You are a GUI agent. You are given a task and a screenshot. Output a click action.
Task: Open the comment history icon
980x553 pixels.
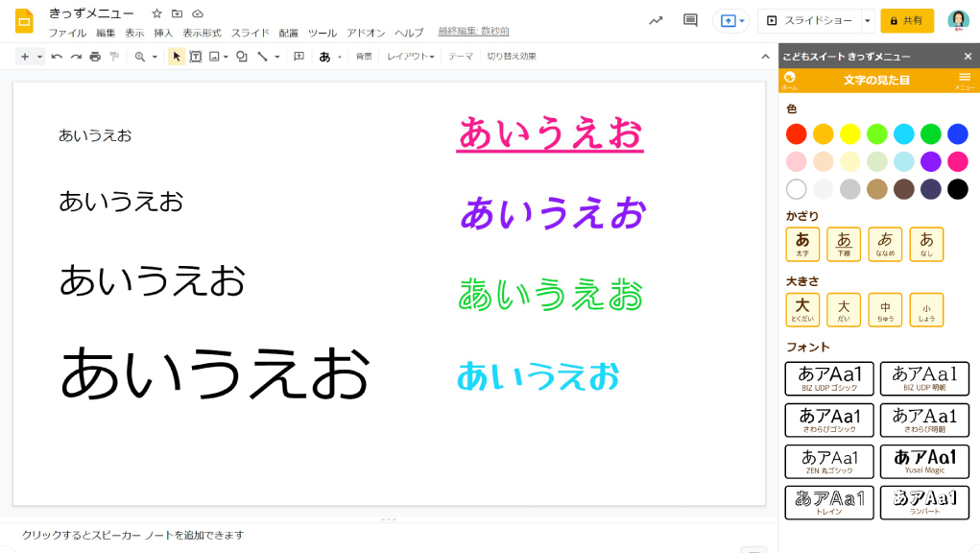pos(690,20)
